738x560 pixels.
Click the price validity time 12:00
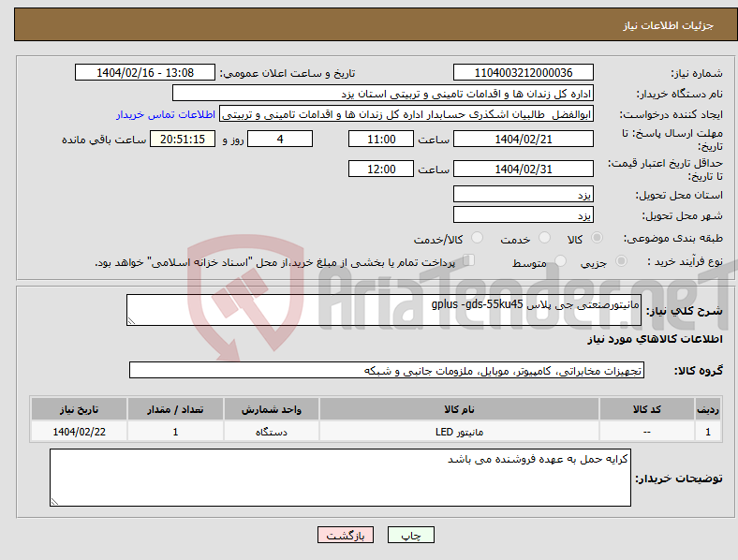pyautogui.click(x=381, y=169)
